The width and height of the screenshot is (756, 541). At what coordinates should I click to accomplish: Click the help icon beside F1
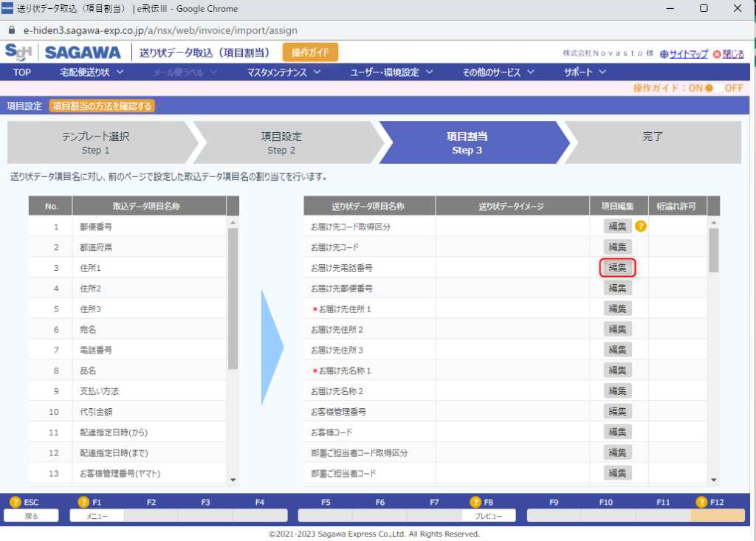[83, 502]
